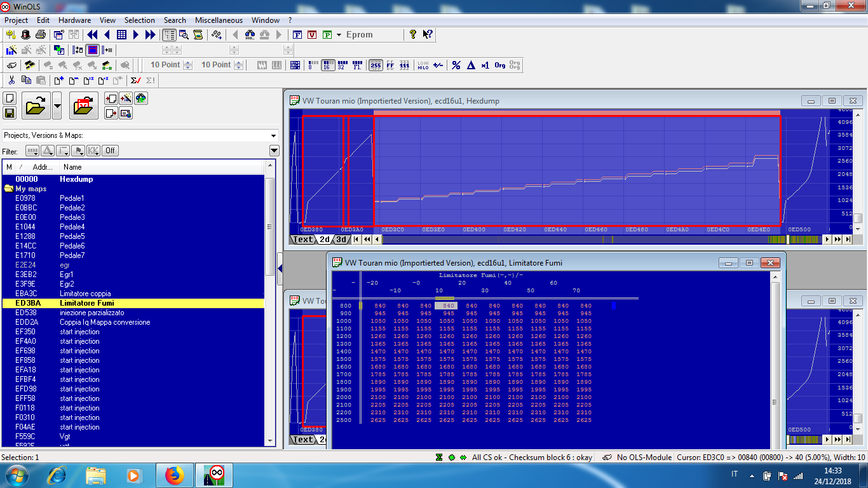Click the context help arrow-question icon
Viewport: 868px width, 488px height.
[428, 34]
